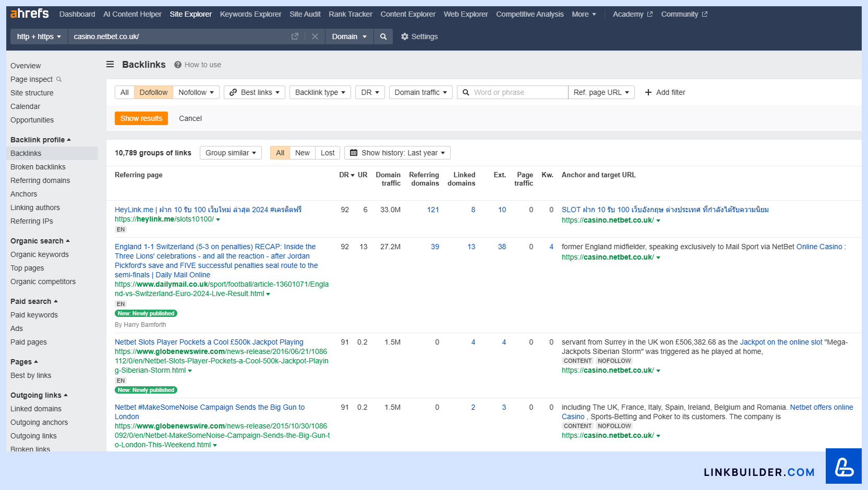Click referring domains value 121
The width and height of the screenshot is (868, 490).
pos(433,210)
